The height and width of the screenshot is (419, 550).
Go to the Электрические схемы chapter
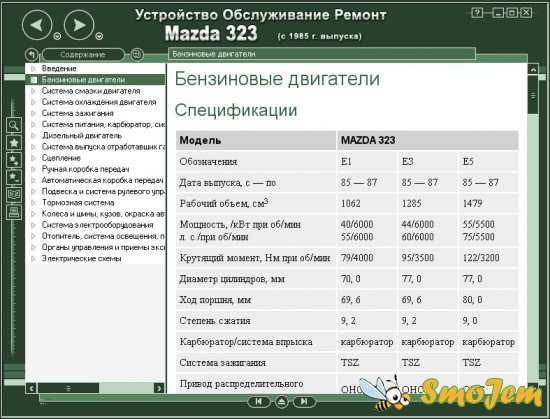tap(81, 258)
